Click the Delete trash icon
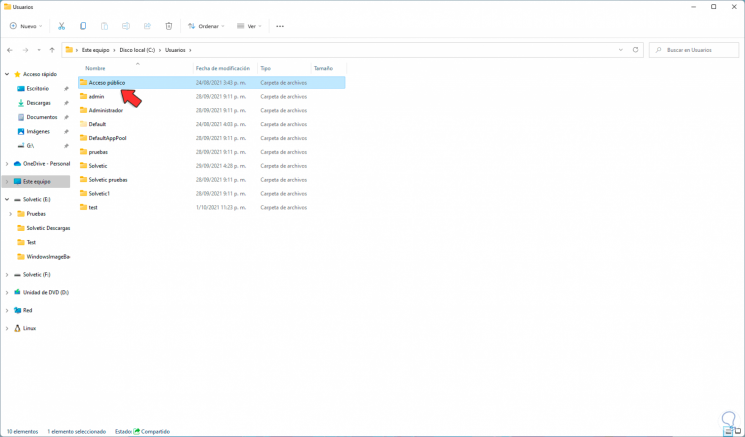The height and width of the screenshot is (437, 745). pyautogui.click(x=169, y=26)
